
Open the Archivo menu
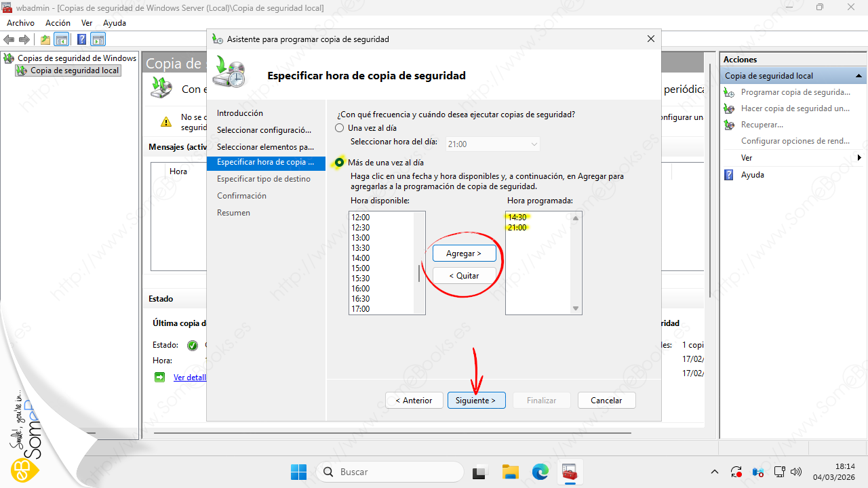pyautogui.click(x=20, y=23)
